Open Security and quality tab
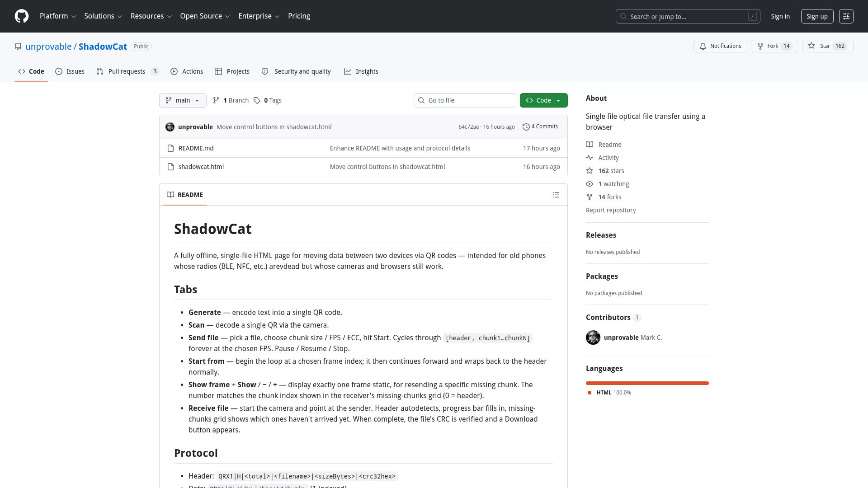Screen dimensions: 868x488 tap(296, 71)
